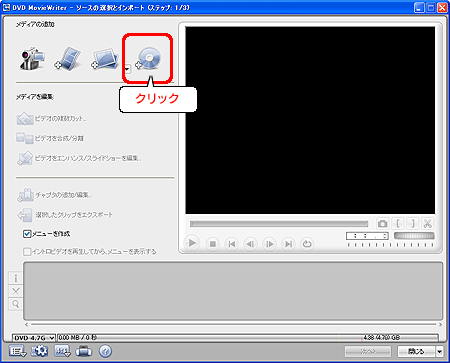450x363 pixels.
Task: Click the snapshot camera icon under preview
Action: coord(383,223)
